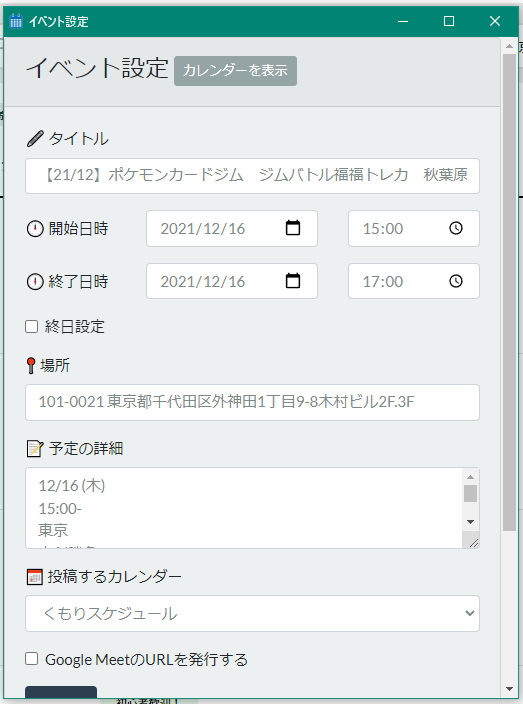Click the dark button at the bottom edge
Screen dimensions: 523x704
[x=61, y=692]
